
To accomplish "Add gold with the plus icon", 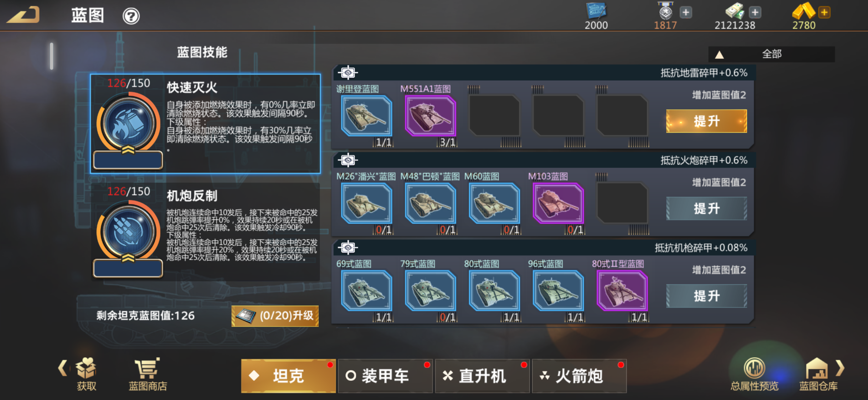I will [824, 12].
